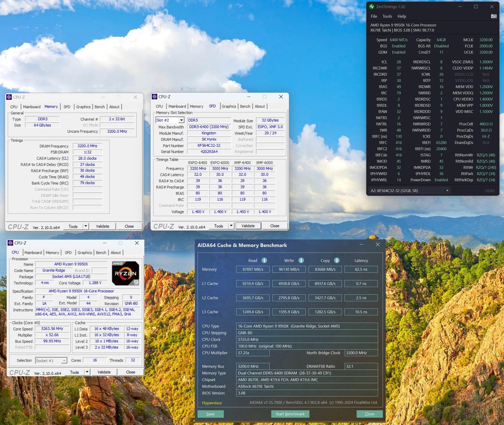This screenshot has width=504, height=425.
Task: Click the CPU-Z Core Speed value 5263.56 MHz
Action: coord(52,329)
